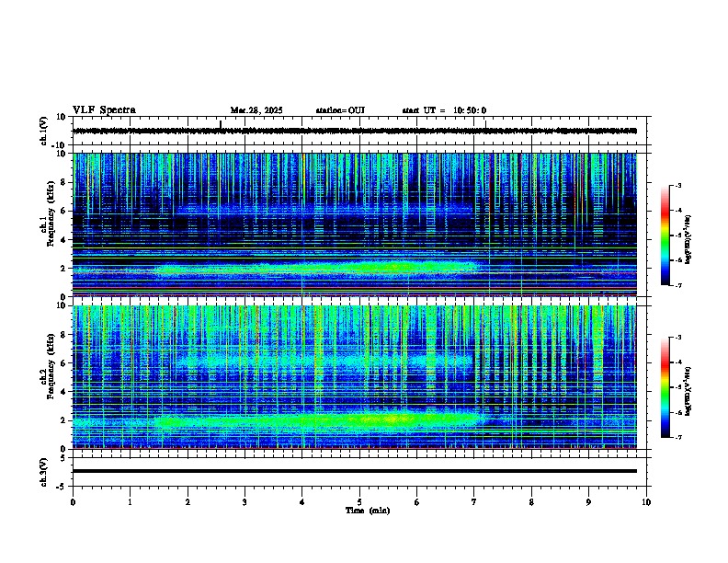Select the date "Mar.28, 2025"
Image resolution: width=728 pixels, height=563 pixels.
click(x=256, y=110)
